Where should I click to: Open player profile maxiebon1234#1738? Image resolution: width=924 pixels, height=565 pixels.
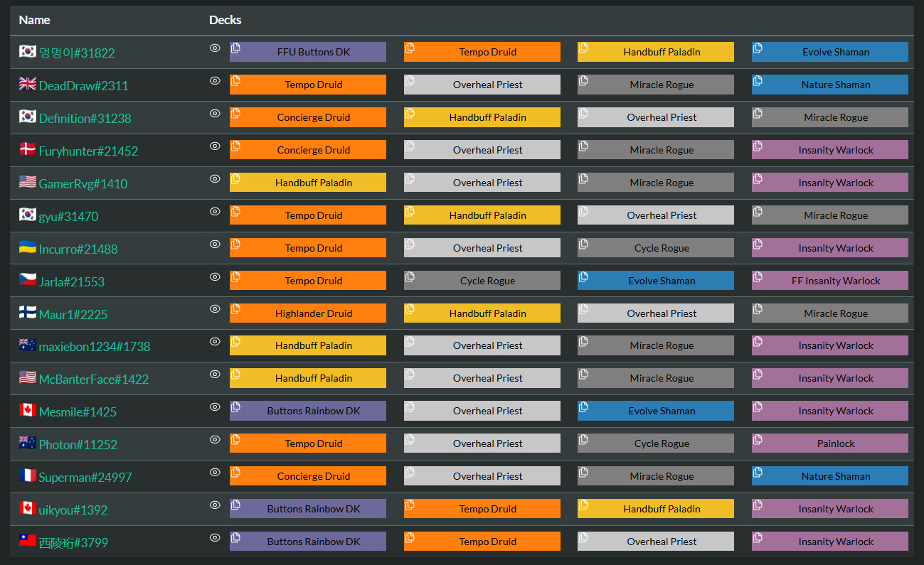pos(94,347)
